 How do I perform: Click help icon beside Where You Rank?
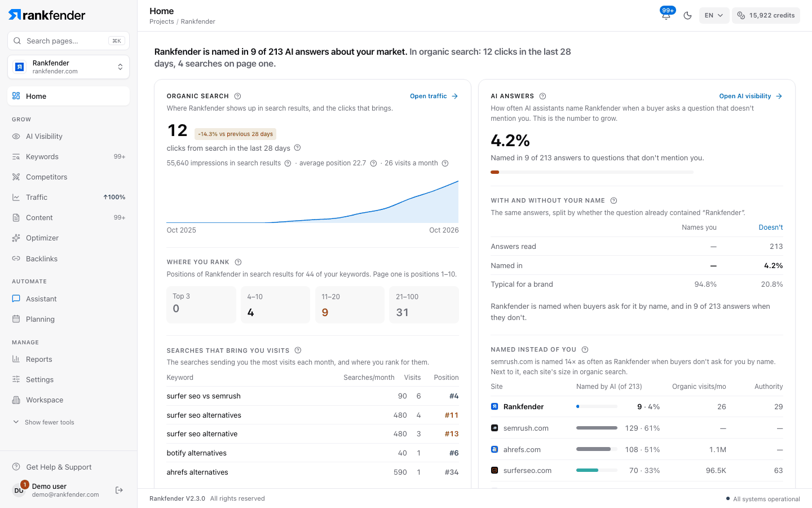(238, 262)
